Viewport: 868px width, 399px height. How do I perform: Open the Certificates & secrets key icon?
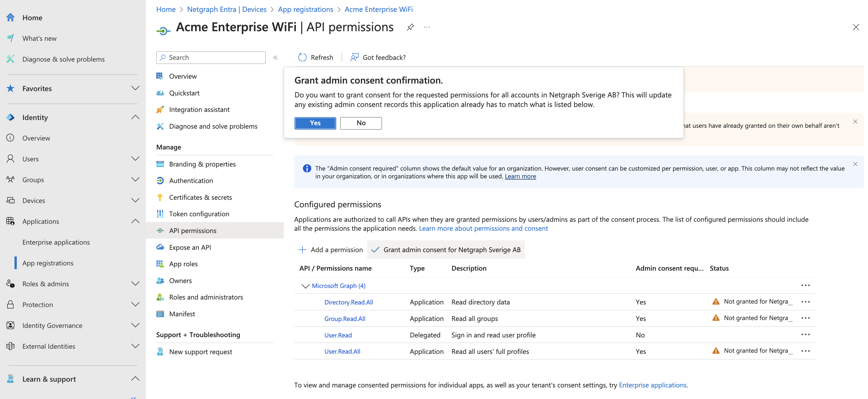[x=160, y=197]
